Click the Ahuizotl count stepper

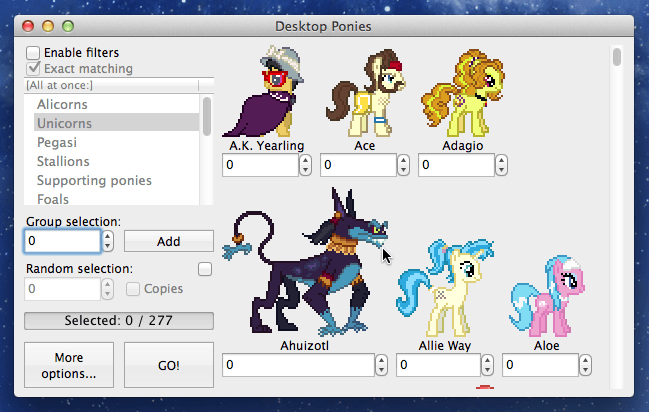tap(381, 365)
